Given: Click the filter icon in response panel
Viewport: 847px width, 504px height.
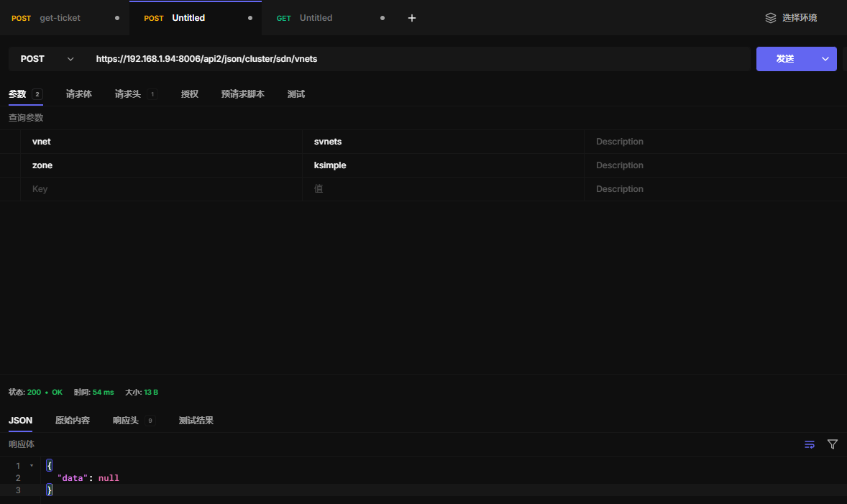Looking at the screenshot, I should 833,444.
